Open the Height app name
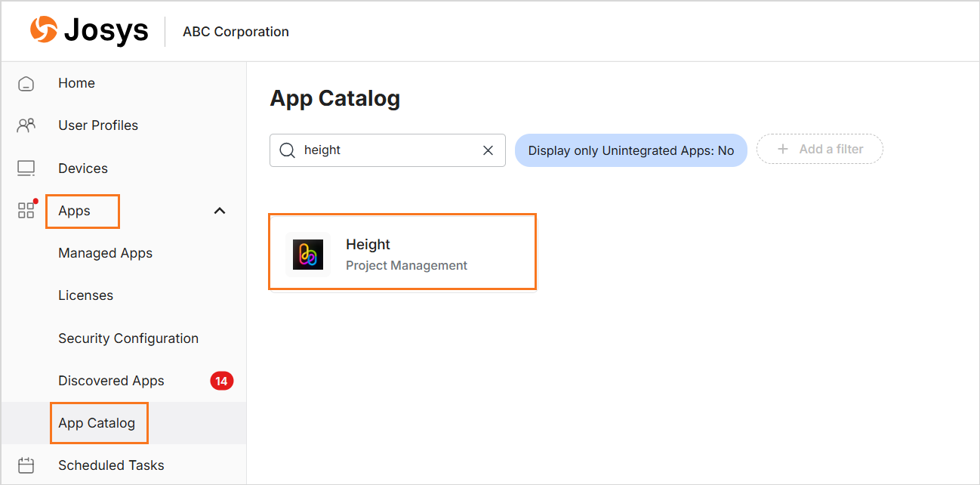Viewport: 980px width, 485px height. pyautogui.click(x=368, y=244)
